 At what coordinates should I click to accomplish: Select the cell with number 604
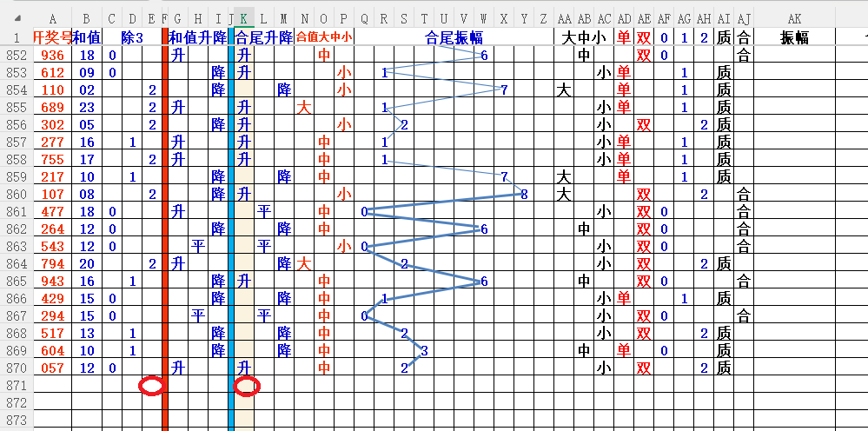coord(53,351)
